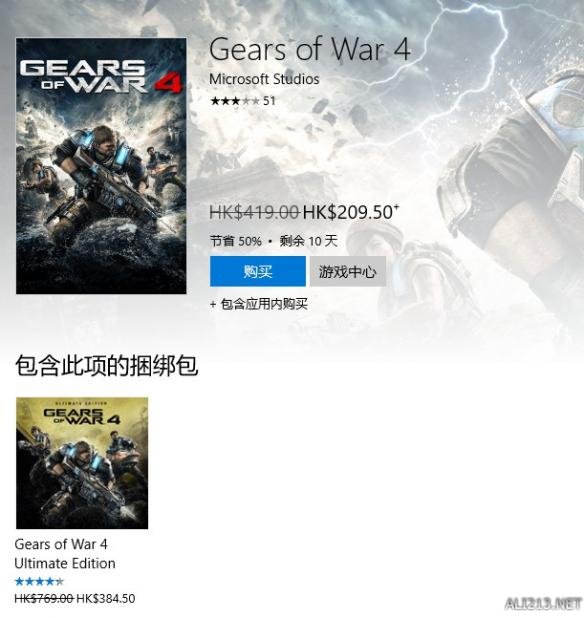Click the 包含此项的捆绑包 section heading
Viewport: 584px width, 618px height.
point(106,365)
